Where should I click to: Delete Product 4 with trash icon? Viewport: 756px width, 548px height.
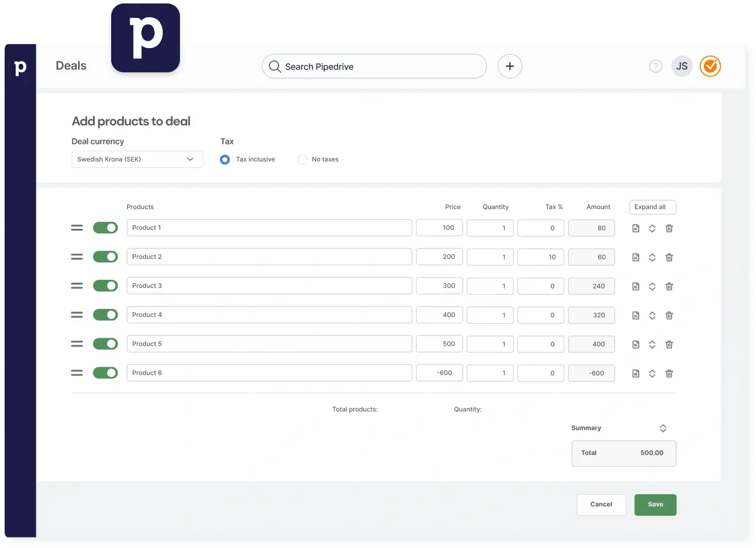(x=669, y=315)
